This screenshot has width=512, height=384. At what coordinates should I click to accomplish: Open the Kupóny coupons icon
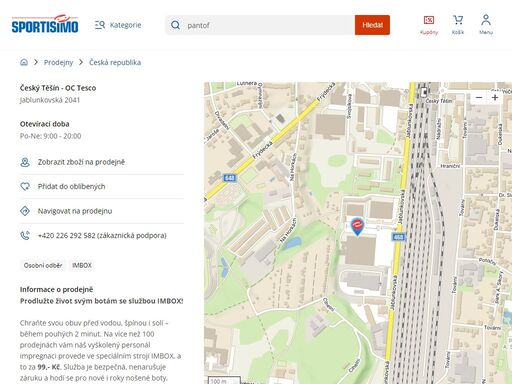pyautogui.click(x=429, y=25)
